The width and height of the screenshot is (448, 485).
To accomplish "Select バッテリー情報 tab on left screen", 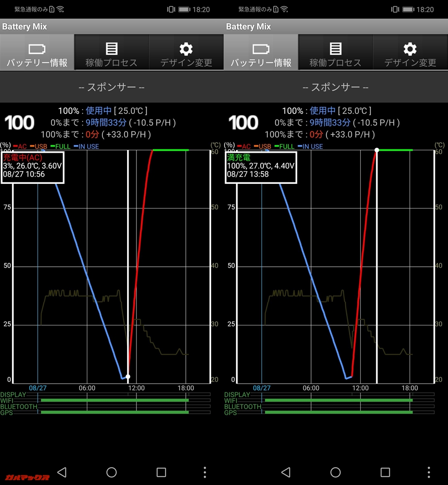I will pyautogui.click(x=37, y=53).
